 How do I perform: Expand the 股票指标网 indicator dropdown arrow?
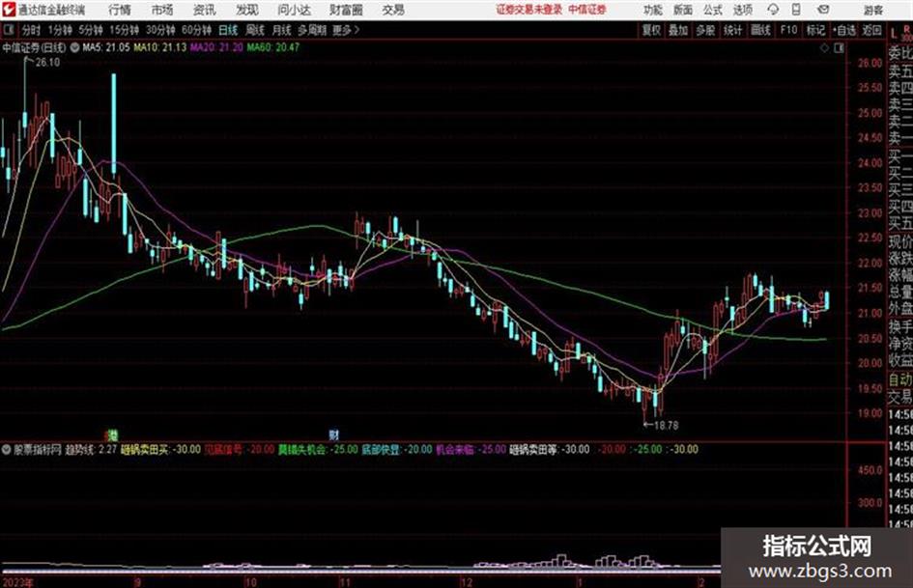[7, 449]
